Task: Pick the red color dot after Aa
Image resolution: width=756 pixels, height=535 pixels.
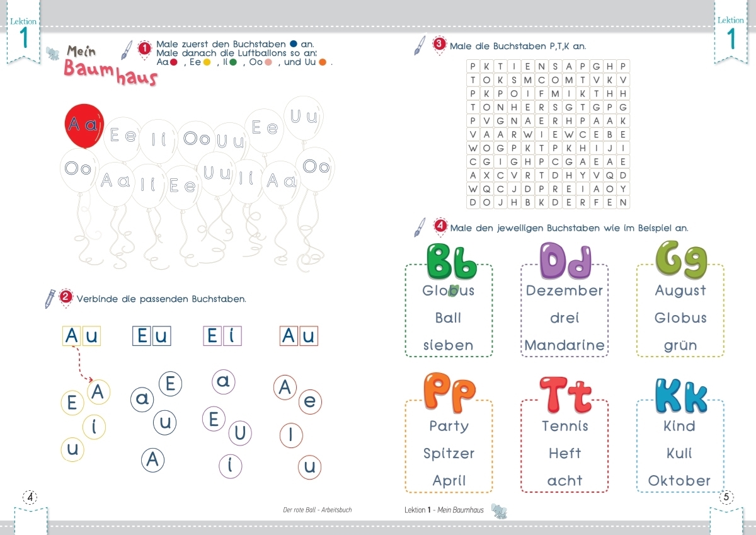Action: click(174, 62)
